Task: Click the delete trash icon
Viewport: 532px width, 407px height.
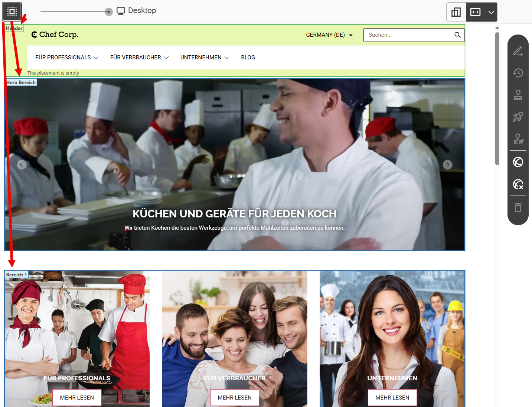Action: pos(518,207)
